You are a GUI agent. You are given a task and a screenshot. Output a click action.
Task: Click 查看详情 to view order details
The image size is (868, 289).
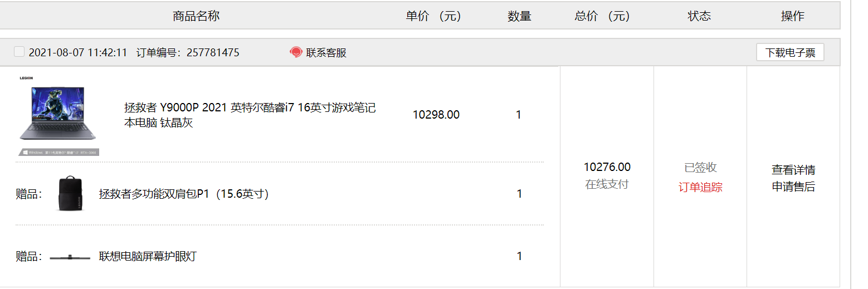click(x=793, y=170)
